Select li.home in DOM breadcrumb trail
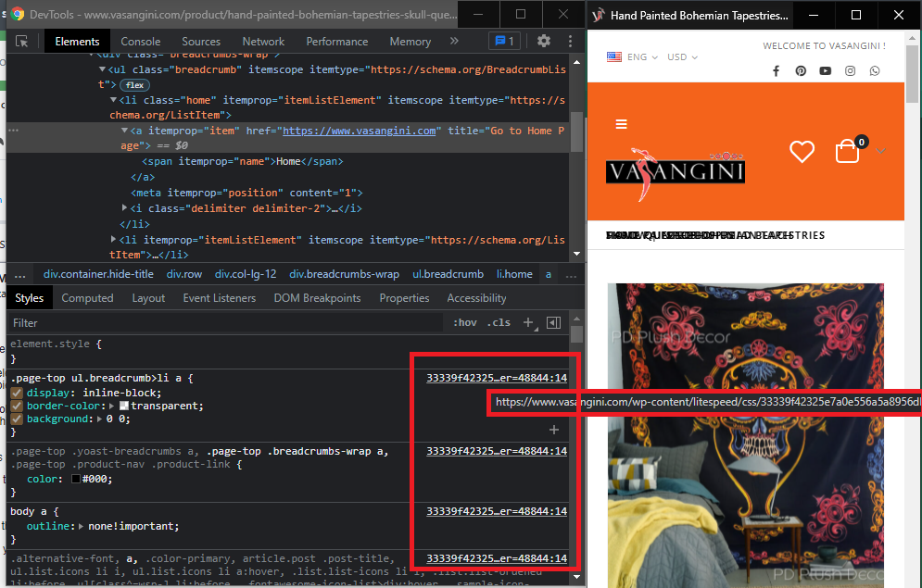Image resolution: width=922 pixels, height=588 pixels. pyautogui.click(x=514, y=274)
